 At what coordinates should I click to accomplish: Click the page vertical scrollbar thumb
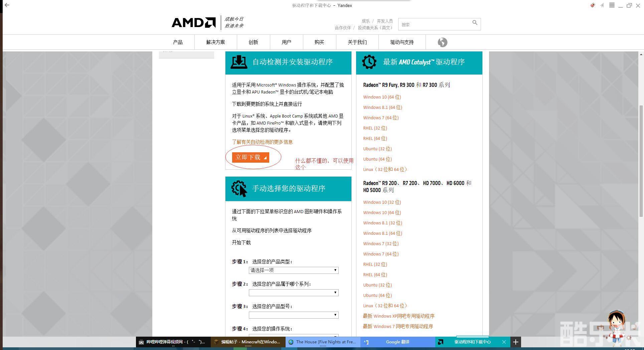pyautogui.click(x=641, y=161)
